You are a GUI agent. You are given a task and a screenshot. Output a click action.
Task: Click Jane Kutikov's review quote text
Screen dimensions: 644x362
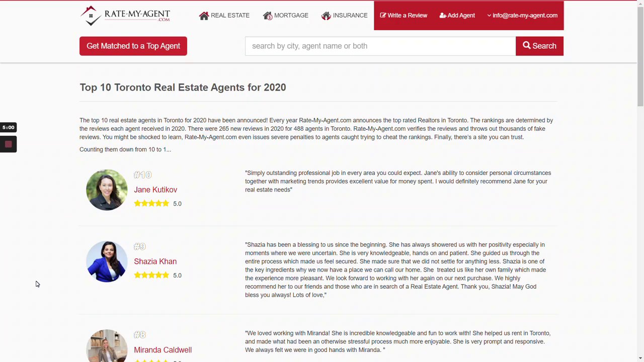(x=398, y=181)
